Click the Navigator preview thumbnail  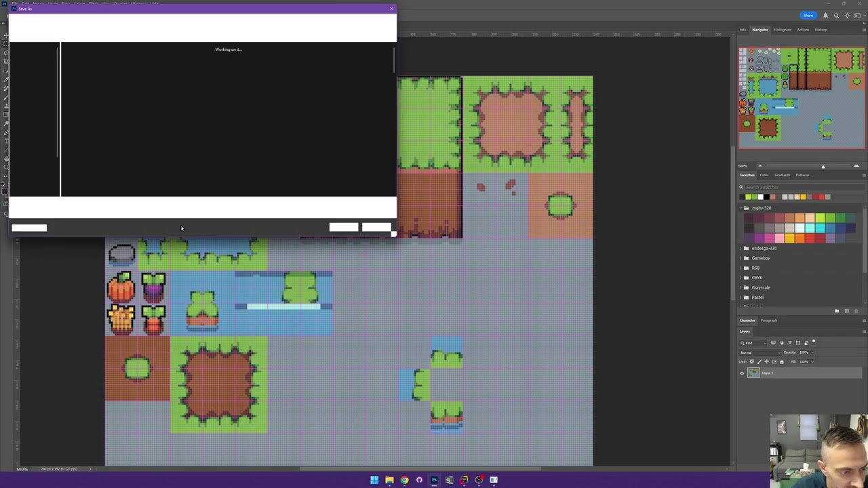tap(802, 98)
